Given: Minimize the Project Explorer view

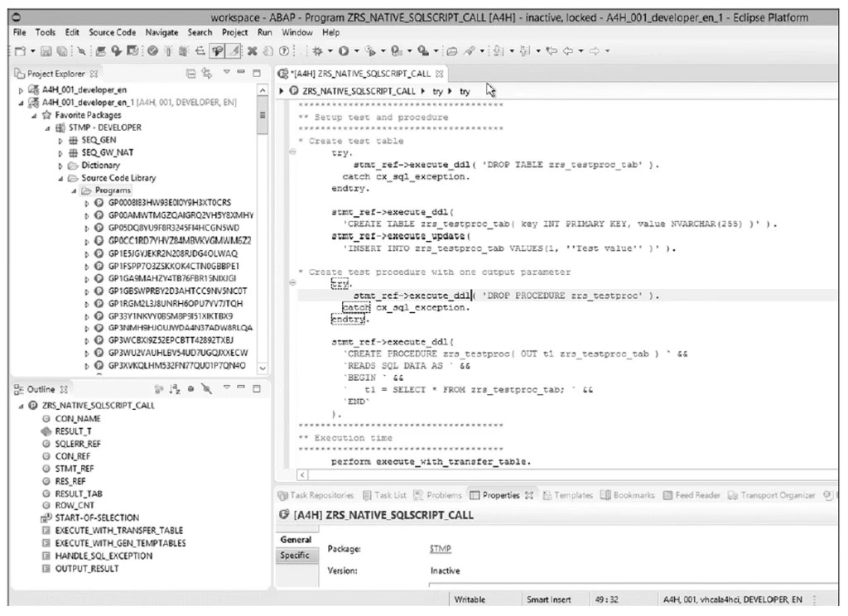Looking at the screenshot, I should [x=241, y=73].
